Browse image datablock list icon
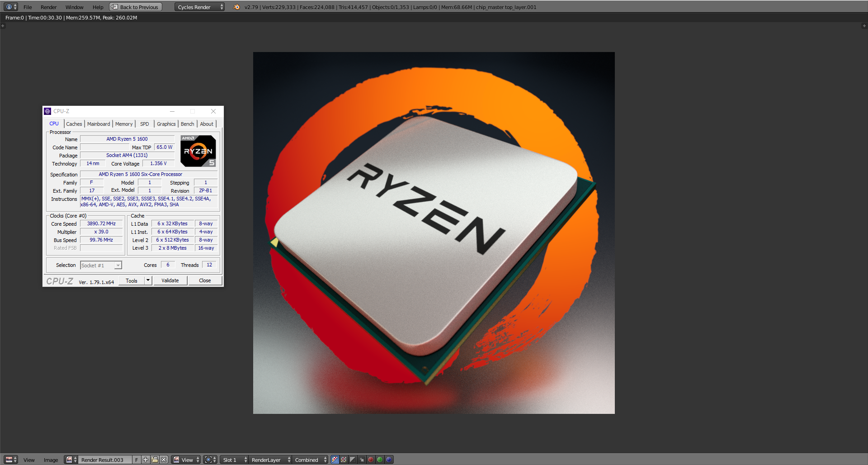Screen dimensions: 868x465 tap(71, 460)
